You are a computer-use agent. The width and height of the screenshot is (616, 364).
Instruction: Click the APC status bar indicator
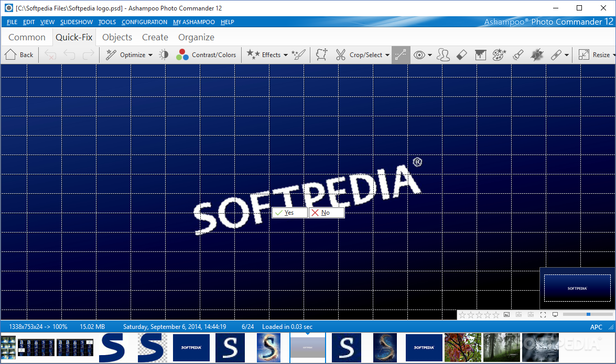[x=596, y=327]
